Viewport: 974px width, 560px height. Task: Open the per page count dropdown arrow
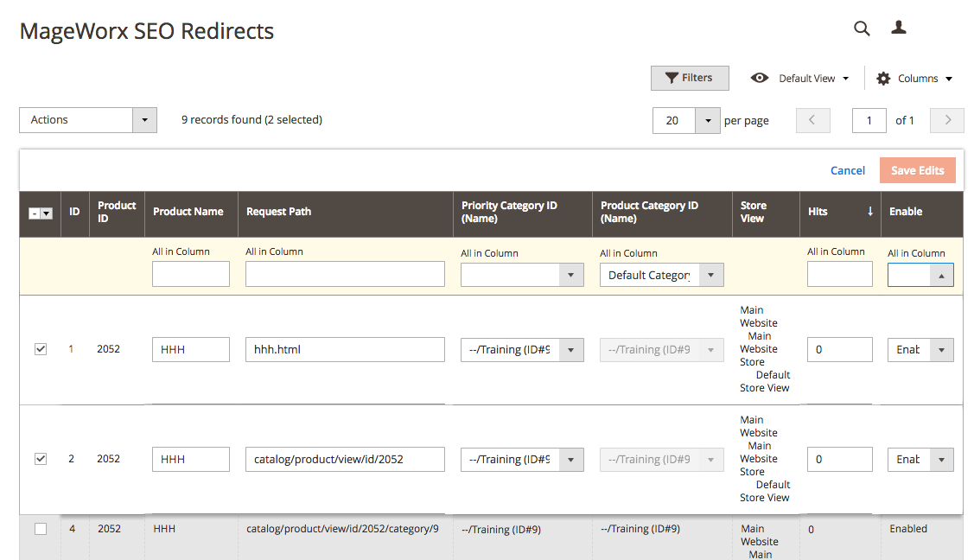coord(708,120)
